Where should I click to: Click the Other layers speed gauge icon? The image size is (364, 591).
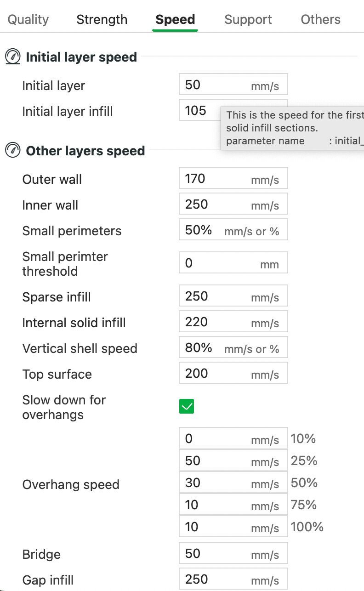[13, 150]
